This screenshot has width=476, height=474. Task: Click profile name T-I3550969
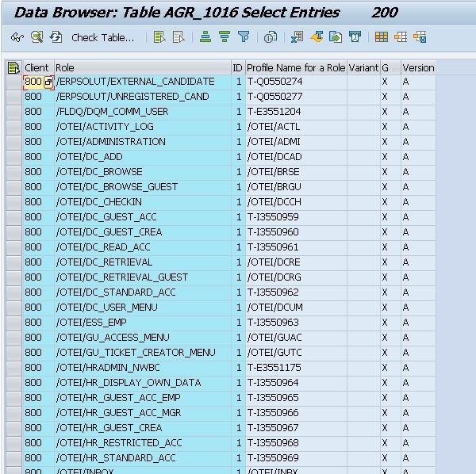[296, 458]
